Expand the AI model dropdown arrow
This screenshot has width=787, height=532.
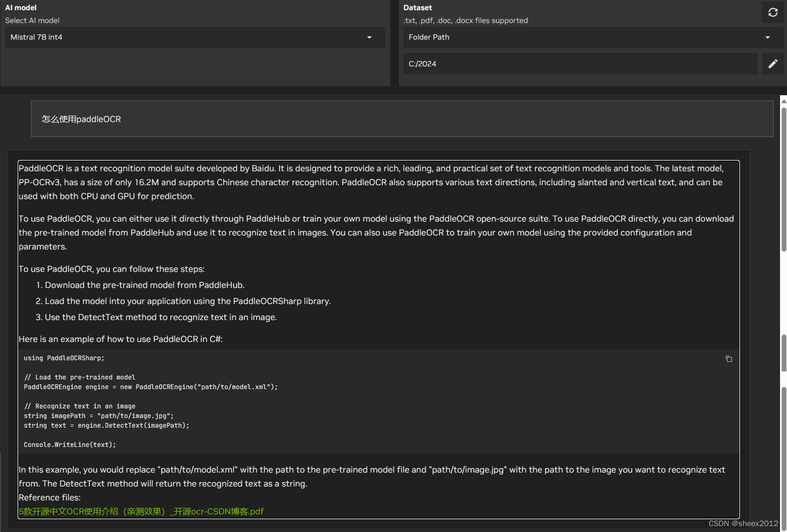(369, 37)
